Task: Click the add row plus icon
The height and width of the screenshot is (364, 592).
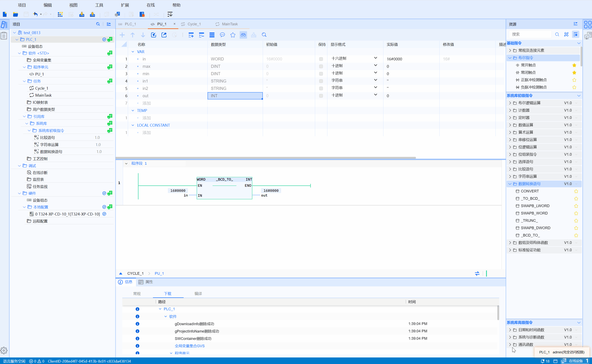Action: click(x=122, y=35)
